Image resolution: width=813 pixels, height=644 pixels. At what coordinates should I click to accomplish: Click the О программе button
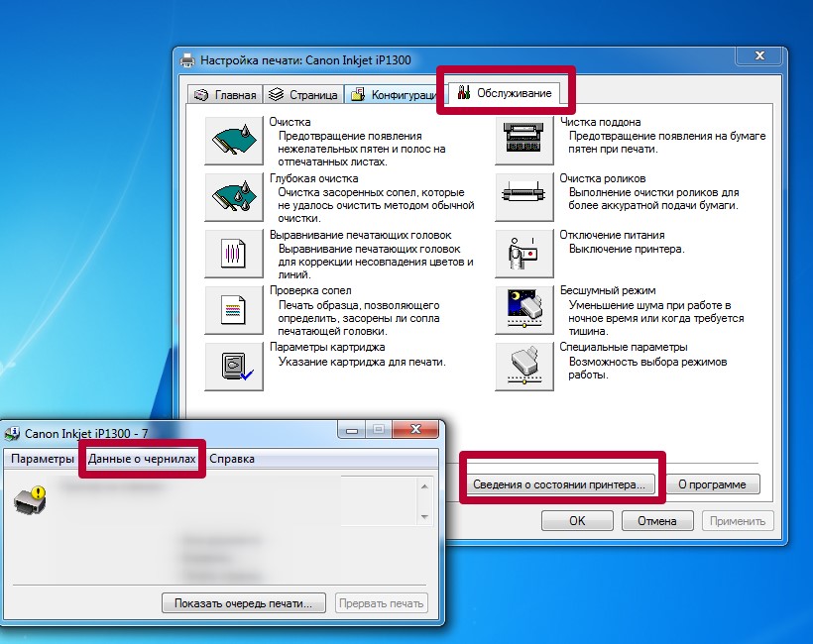(x=712, y=484)
